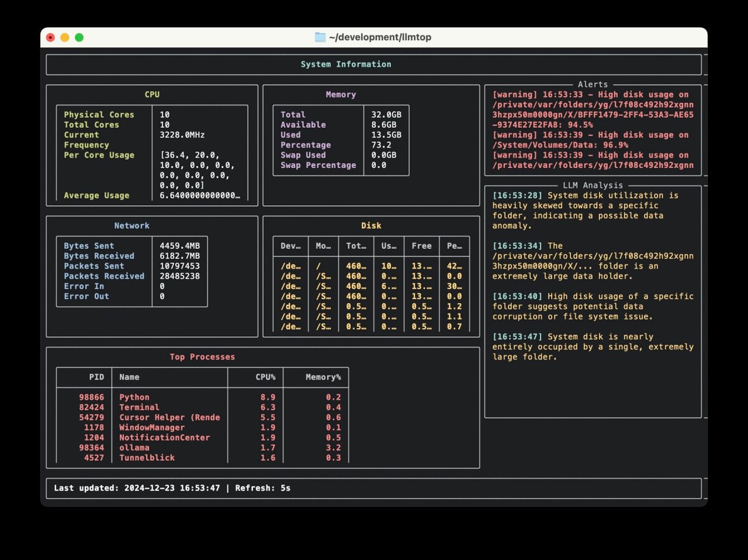Viewport: 748px width, 560px height.
Task: Click the Refresh: 5s status text
Action: (262, 488)
